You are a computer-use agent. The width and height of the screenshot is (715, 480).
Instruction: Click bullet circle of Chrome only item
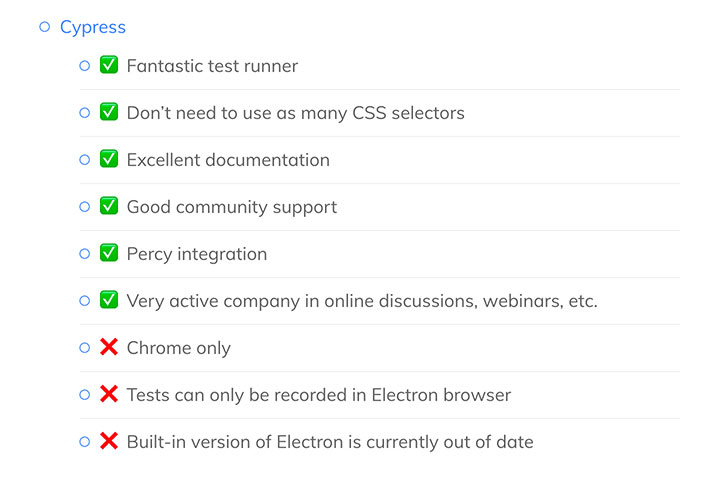pyautogui.click(x=85, y=348)
